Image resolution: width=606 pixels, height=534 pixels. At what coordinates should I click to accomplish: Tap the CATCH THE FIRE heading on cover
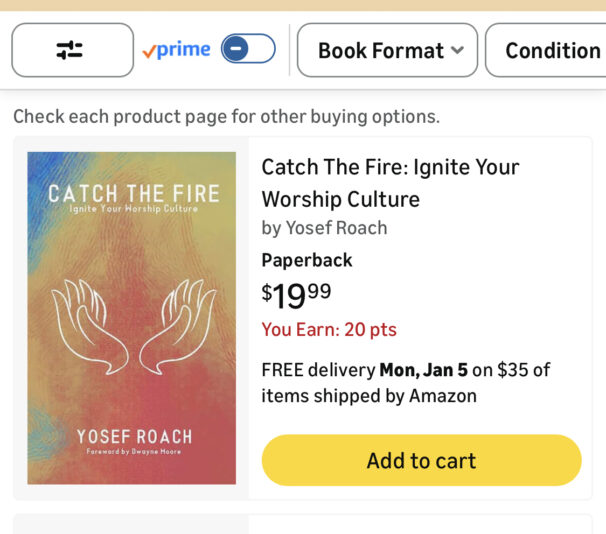[x=133, y=192]
